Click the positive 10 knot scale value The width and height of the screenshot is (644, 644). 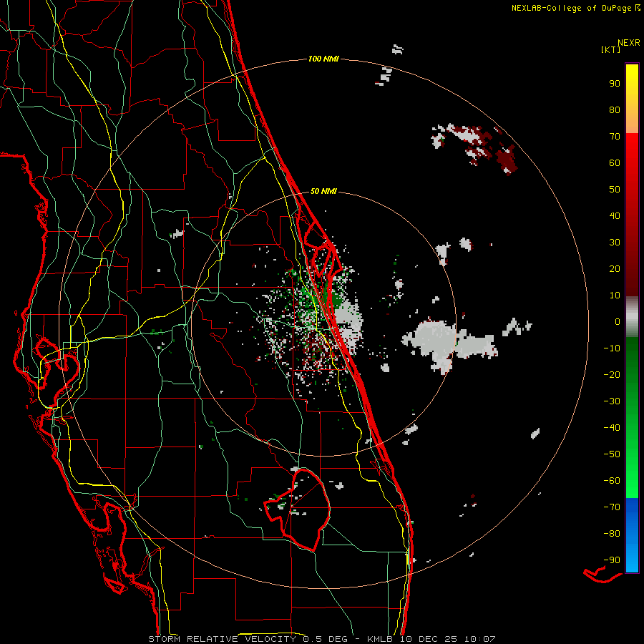615,296
